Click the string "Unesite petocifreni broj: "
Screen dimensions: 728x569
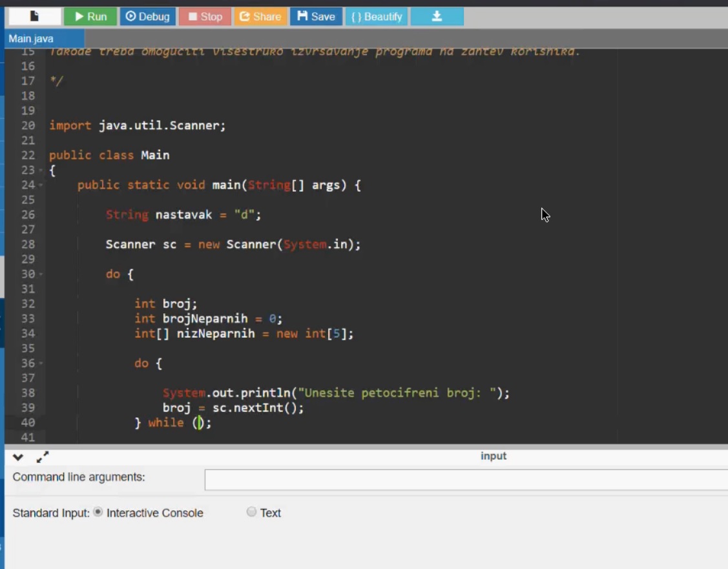pyautogui.click(x=397, y=393)
